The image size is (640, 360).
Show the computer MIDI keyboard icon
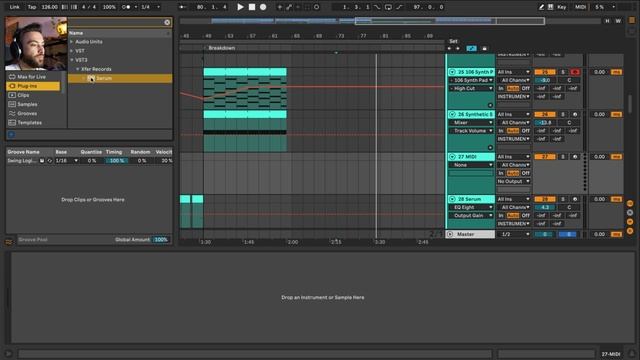pos(550,7)
